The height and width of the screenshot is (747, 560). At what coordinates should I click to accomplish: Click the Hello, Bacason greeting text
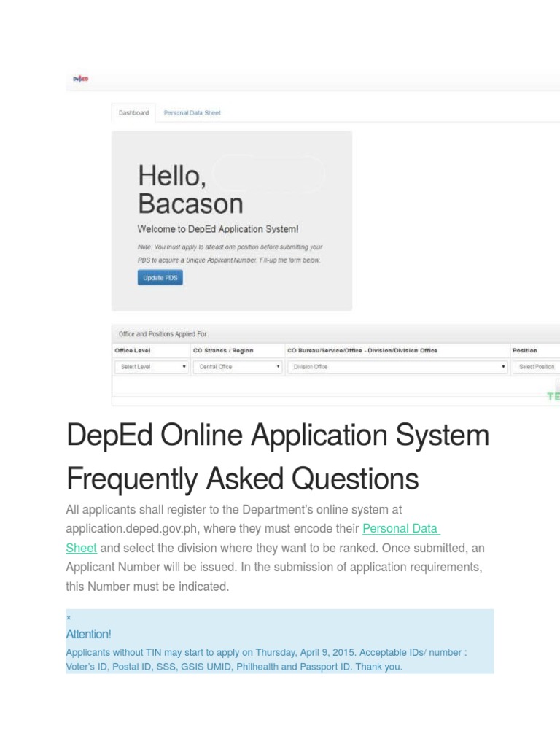(x=190, y=189)
